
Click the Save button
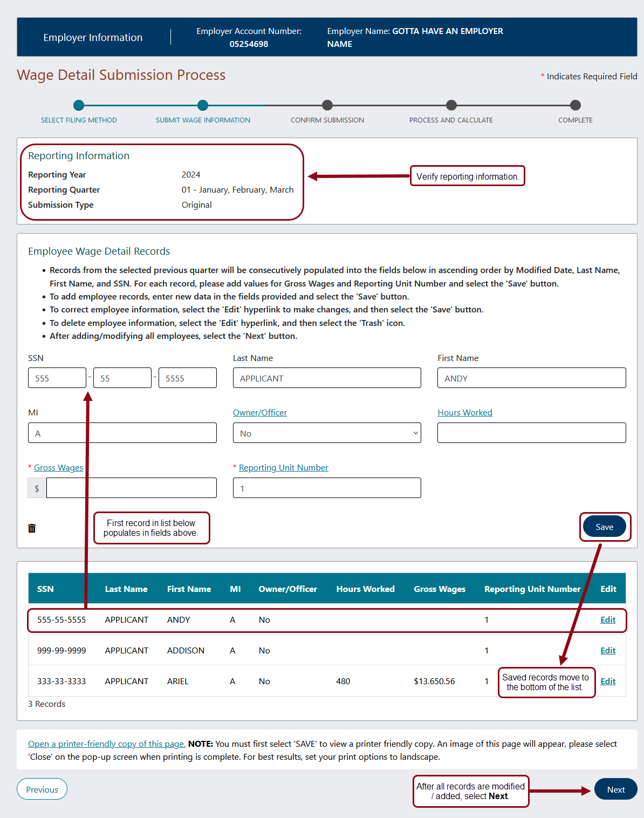click(604, 527)
